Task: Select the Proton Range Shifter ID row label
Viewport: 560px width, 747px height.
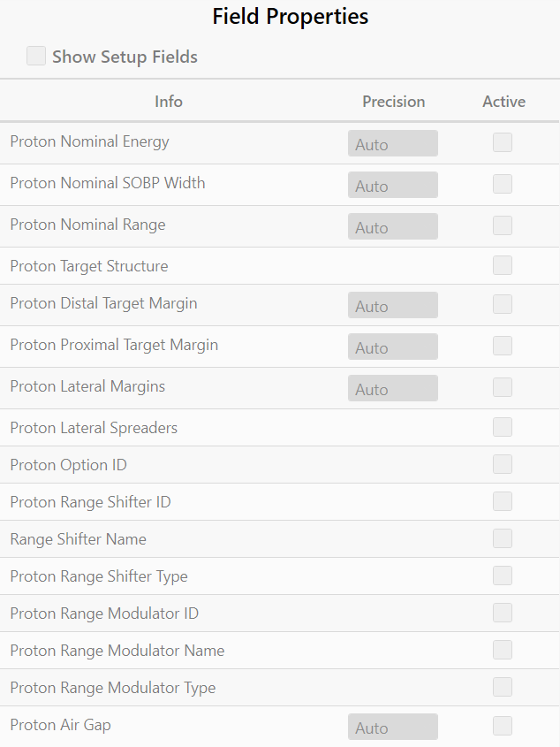Action: pyautogui.click(x=90, y=501)
